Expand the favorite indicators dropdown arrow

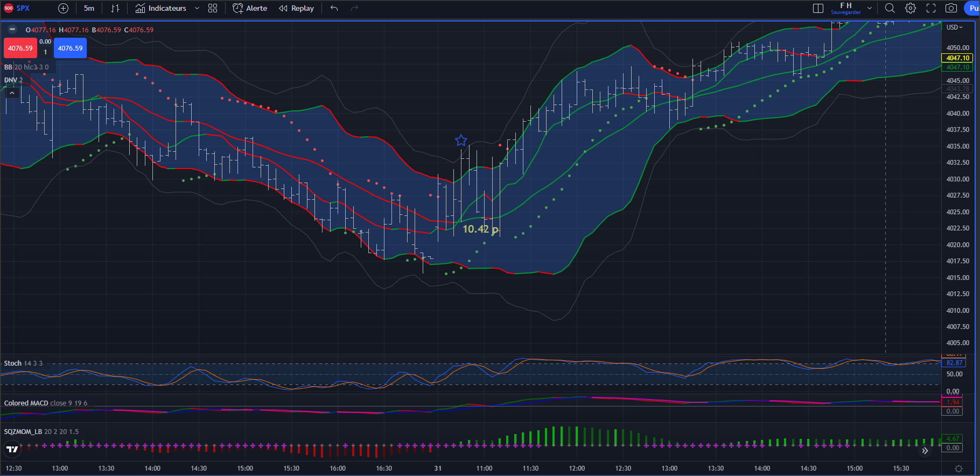pyautogui.click(x=197, y=8)
